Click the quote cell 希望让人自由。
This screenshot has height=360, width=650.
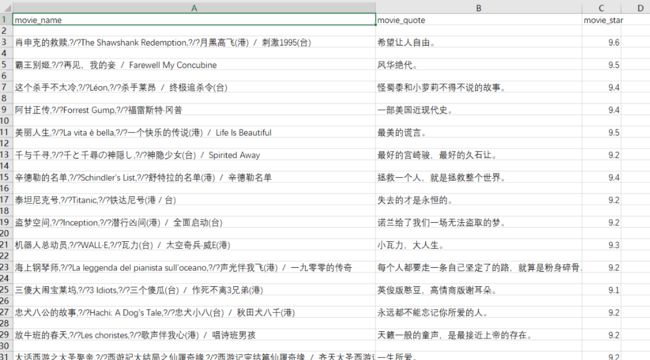pos(478,42)
